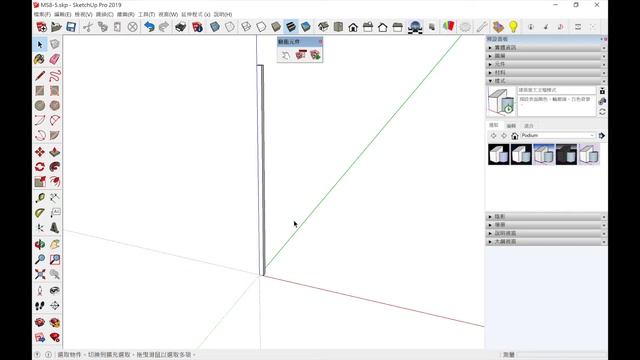Screen dimensions: 640x360
Task: Pick the Eraser tool
Action: point(55,59)
